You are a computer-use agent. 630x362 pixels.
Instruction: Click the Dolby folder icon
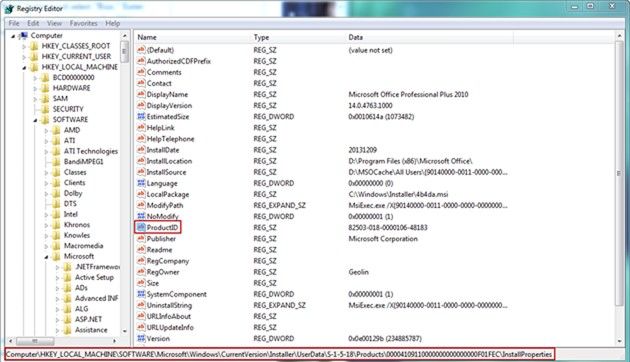click(x=57, y=193)
